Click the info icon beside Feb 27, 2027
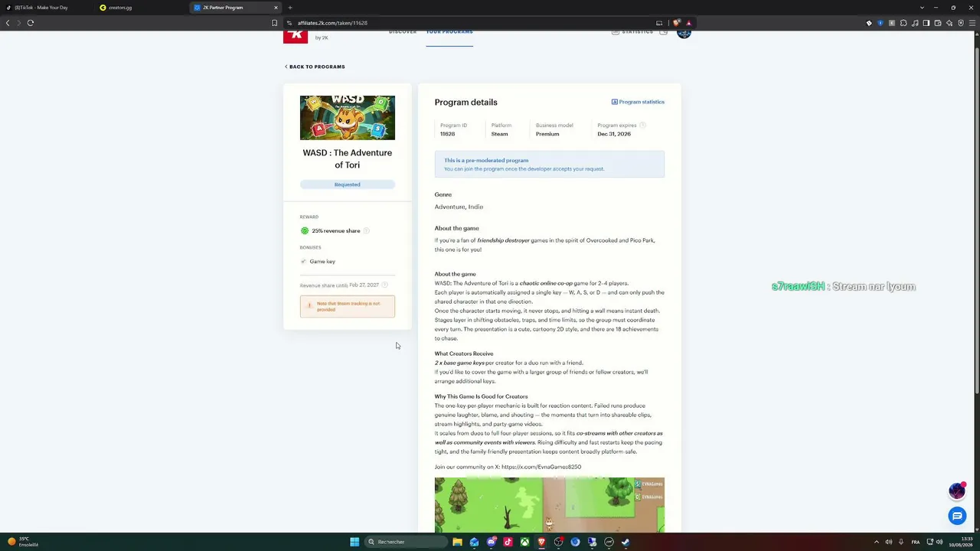This screenshot has height=551, width=980. 384,285
